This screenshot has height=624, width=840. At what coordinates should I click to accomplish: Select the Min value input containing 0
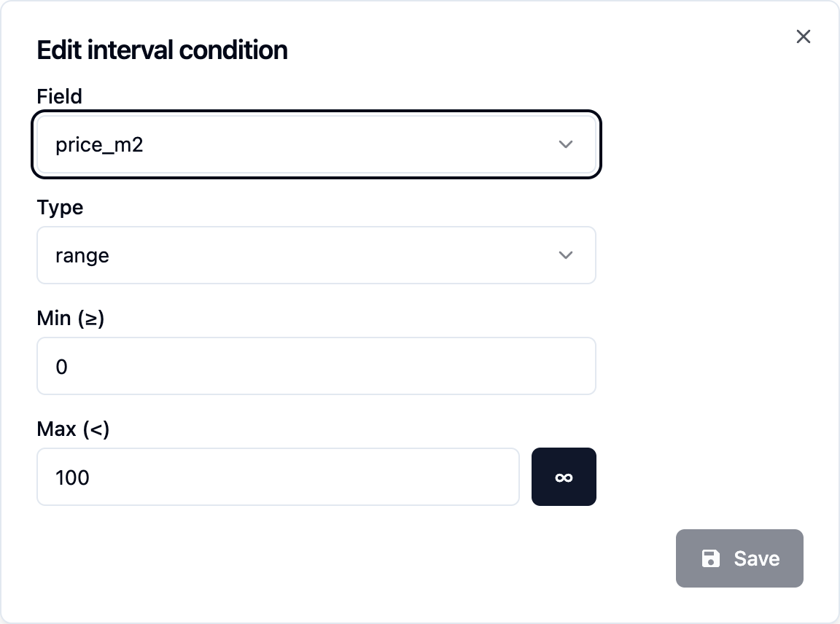(316, 366)
